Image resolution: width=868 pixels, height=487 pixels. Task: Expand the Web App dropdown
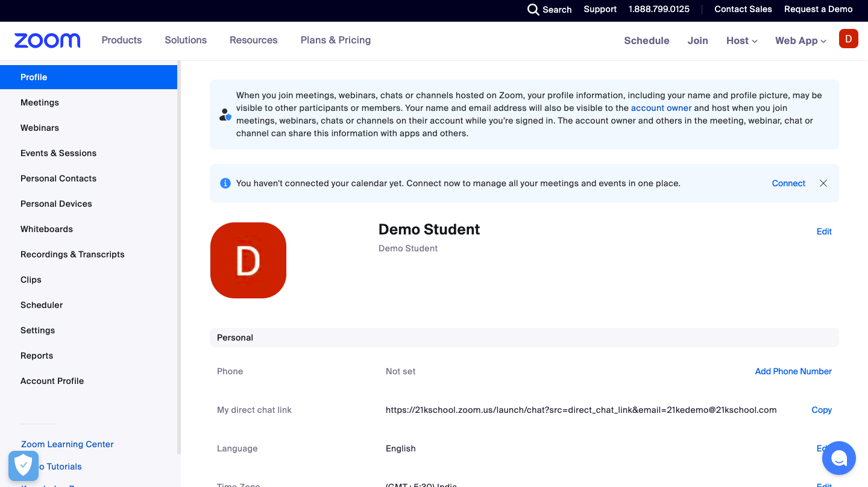pos(800,40)
